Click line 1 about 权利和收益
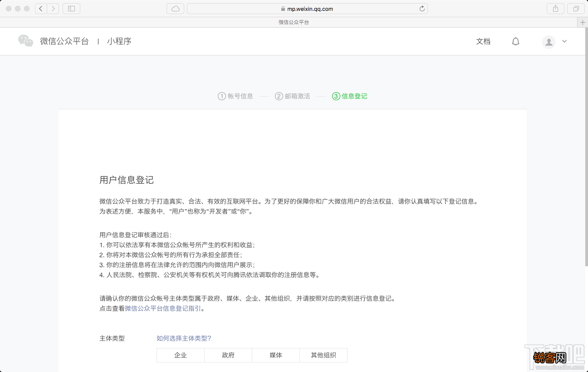588x372 pixels. pos(177,245)
